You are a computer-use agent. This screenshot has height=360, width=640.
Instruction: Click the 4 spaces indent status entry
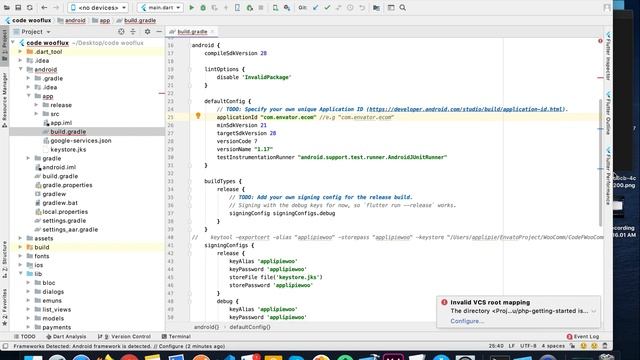tap(553, 346)
